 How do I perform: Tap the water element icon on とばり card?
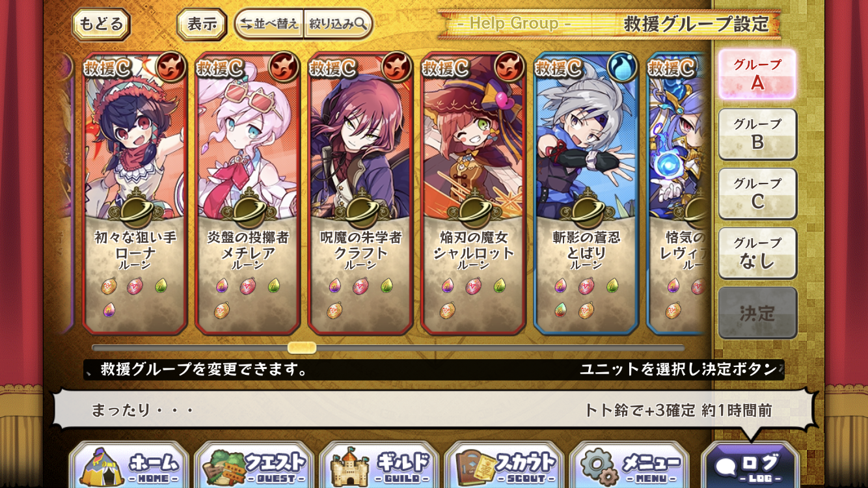pyautogui.click(x=621, y=66)
